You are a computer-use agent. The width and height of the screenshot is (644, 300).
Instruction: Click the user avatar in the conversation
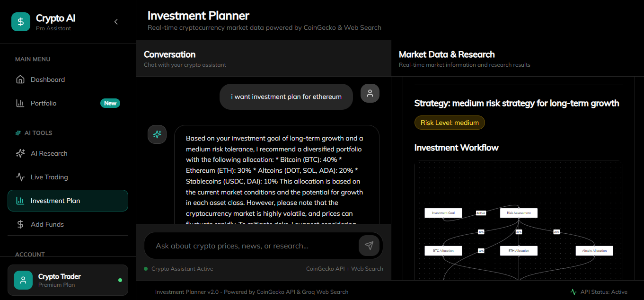(370, 93)
